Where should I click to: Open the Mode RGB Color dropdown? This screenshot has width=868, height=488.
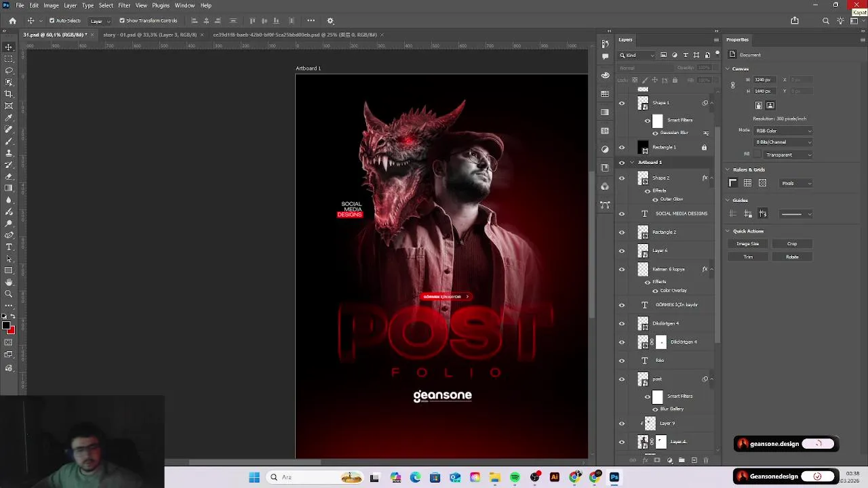[783, 131]
